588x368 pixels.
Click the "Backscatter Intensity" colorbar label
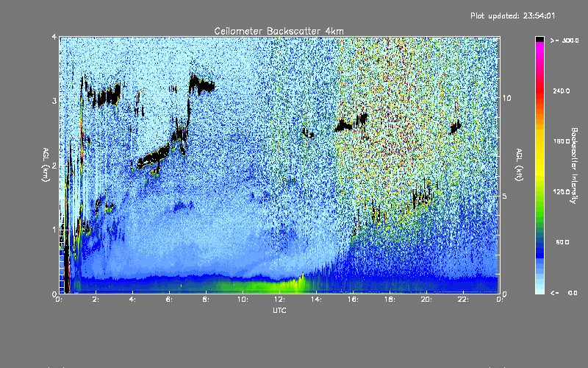574,166
